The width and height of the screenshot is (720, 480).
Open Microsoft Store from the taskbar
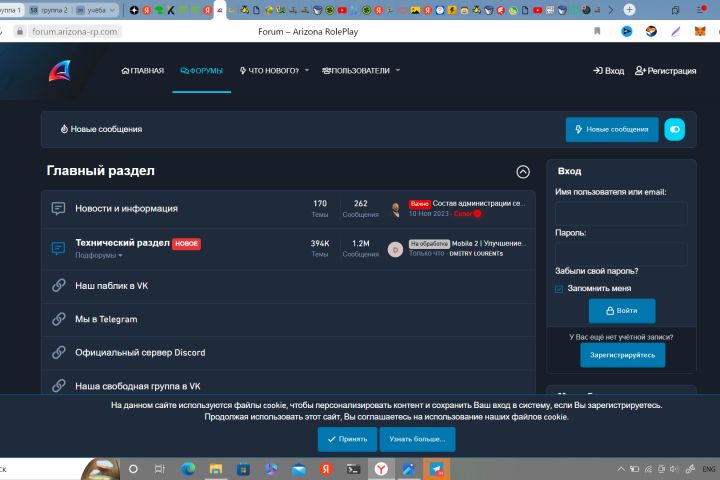(x=243, y=469)
